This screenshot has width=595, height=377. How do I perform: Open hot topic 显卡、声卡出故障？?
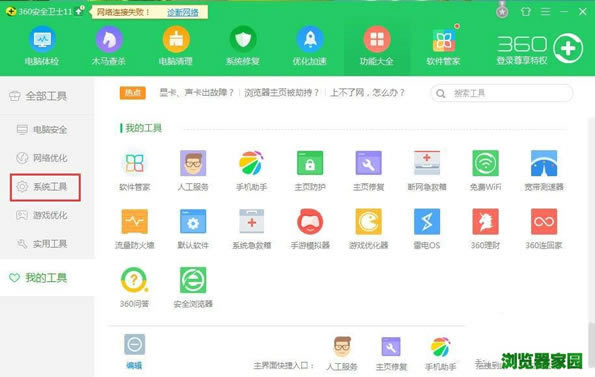[196, 93]
